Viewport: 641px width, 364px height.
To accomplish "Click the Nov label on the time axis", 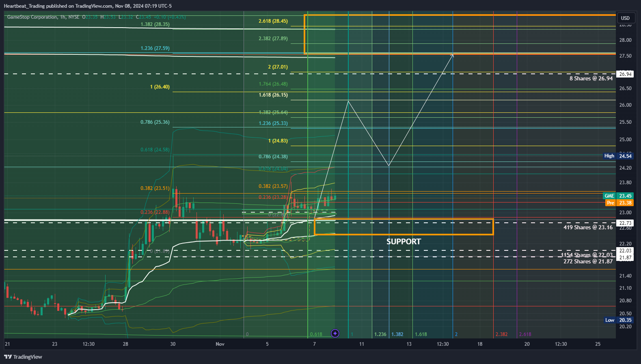I will click(220, 344).
